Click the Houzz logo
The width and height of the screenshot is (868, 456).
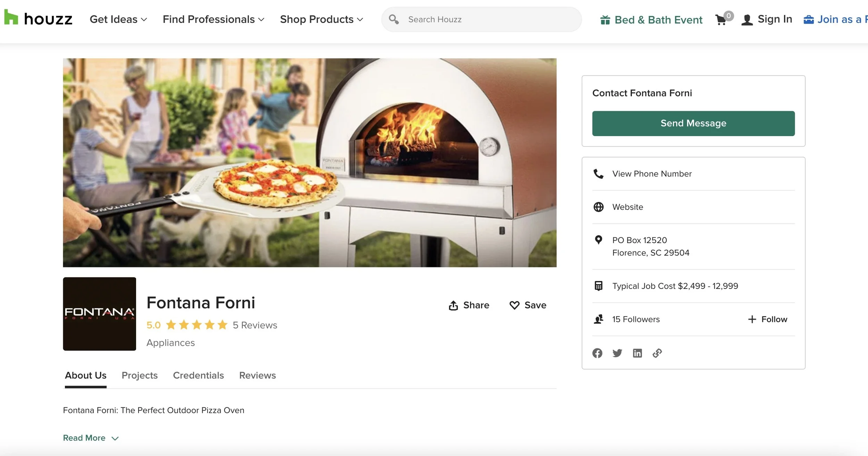pyautogui.click(x=38, y=18)
